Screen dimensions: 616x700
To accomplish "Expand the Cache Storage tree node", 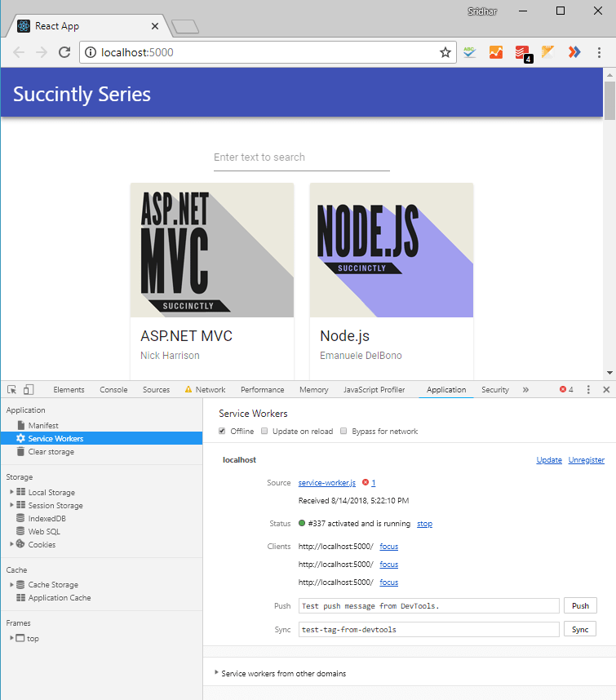I will 11,584.
